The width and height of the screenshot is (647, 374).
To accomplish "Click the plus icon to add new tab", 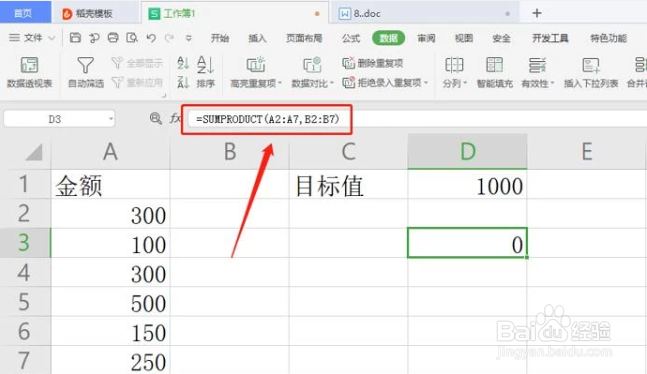I will (x=537, y=13).
